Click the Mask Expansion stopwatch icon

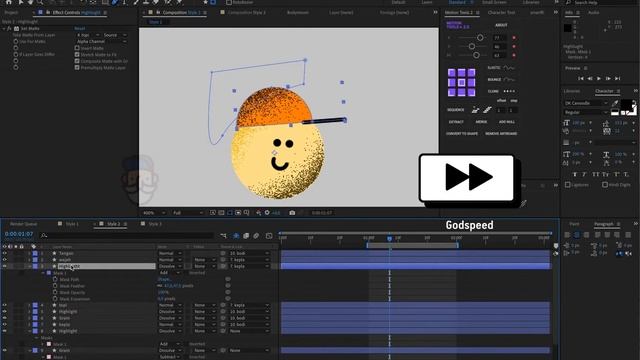coord(55,299)
